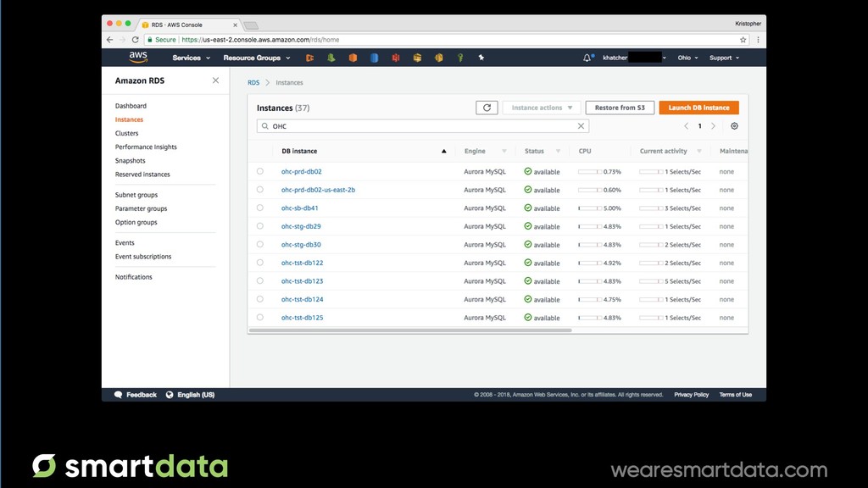Select radio button for ohc-tst-db122

click(x=259, y=263)
